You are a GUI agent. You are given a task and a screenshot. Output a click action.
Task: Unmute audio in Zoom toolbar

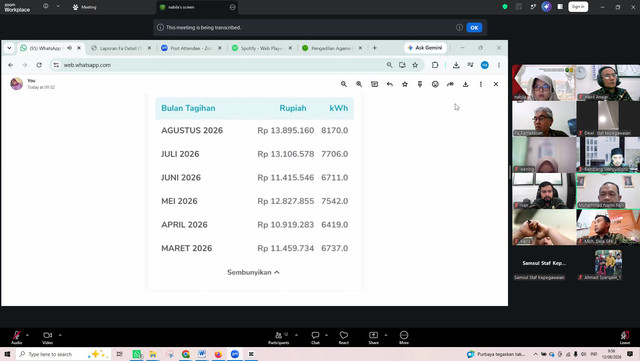coord(16,337)
